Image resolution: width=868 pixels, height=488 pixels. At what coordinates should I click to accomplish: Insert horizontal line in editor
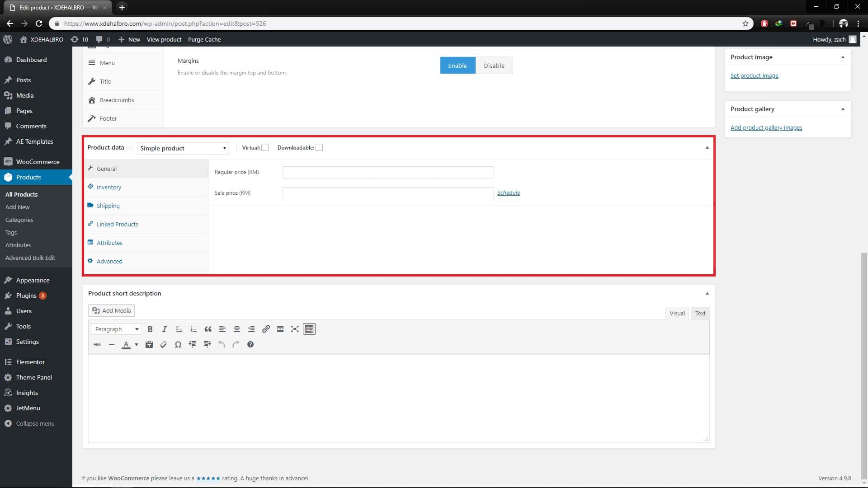click(112, 344)
